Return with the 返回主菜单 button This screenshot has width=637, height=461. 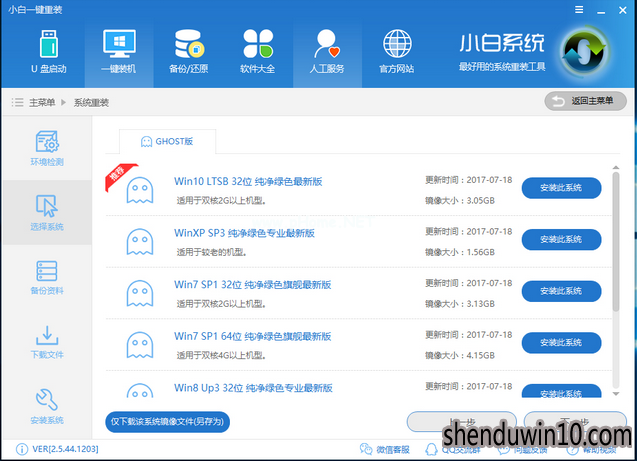[585, 101]
